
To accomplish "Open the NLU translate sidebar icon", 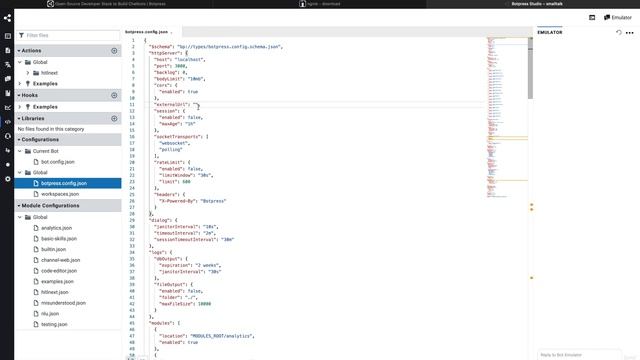I will [7, 64].
